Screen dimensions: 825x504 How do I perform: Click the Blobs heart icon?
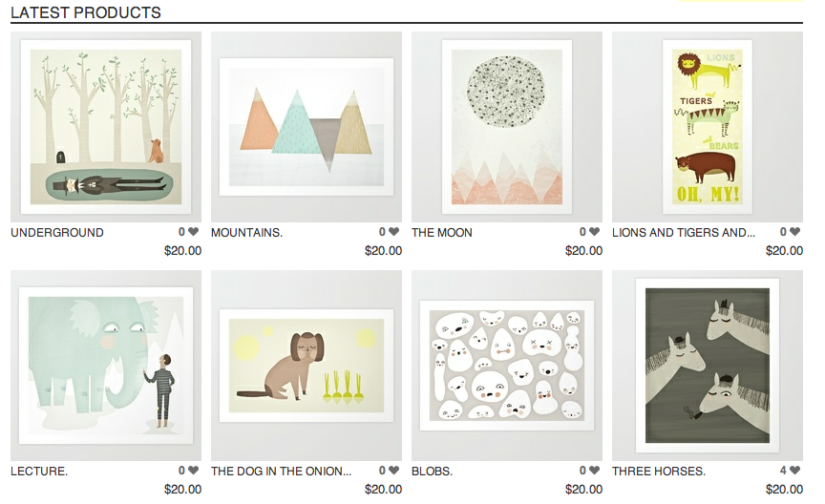click(594, 471)
